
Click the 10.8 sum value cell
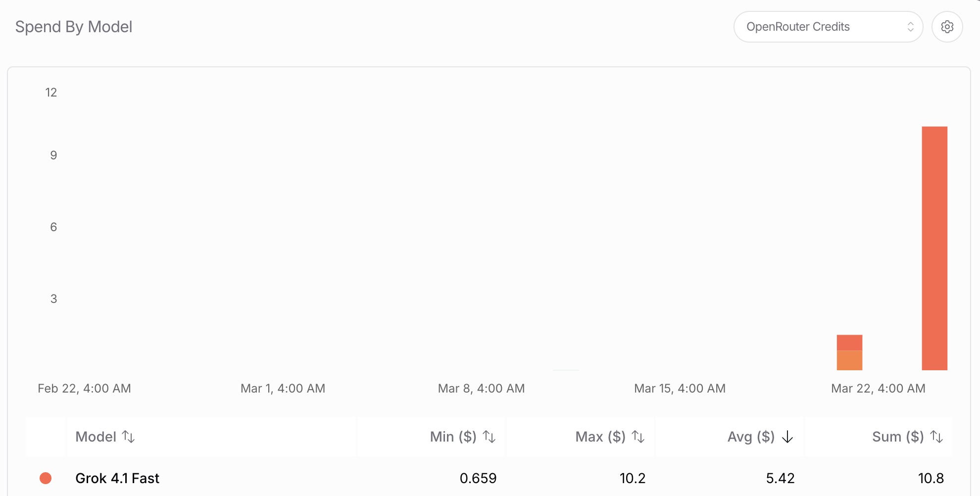pyautogui.click(x=931, y=478)
